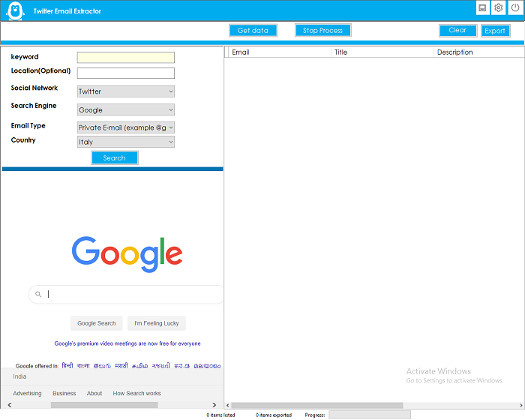Click the penguin app logo
The width and height of the screenshot is (525, 420).
point(16,10)
